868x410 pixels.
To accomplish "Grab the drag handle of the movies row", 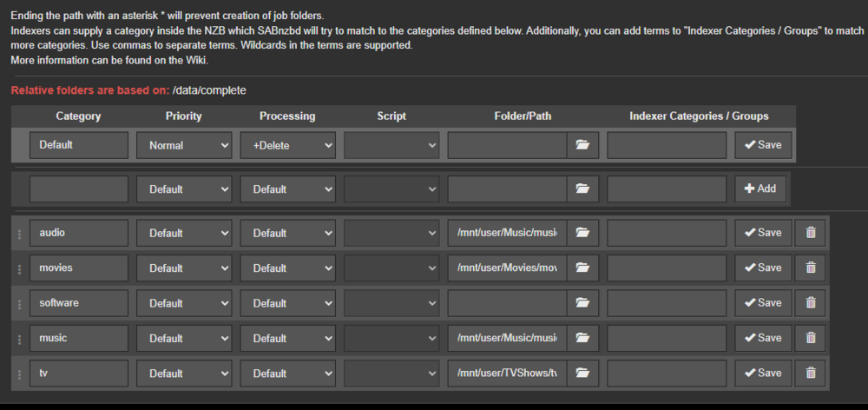I will click(x=19, y=268).
